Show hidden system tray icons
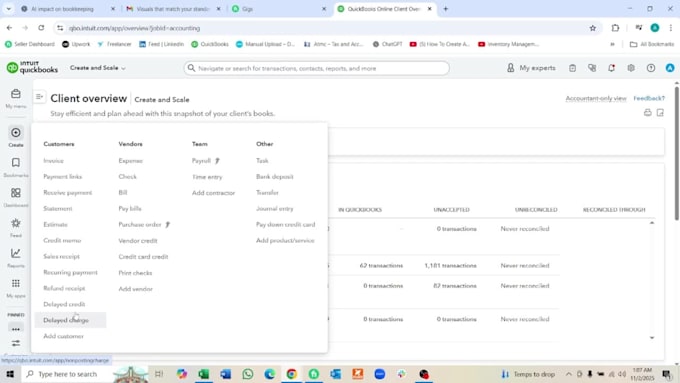The image size is (680, 383). [568, 374]
